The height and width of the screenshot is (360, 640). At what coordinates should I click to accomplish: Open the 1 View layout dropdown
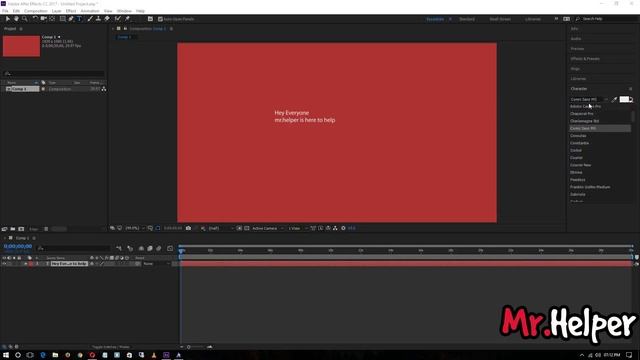pos(298,228)
